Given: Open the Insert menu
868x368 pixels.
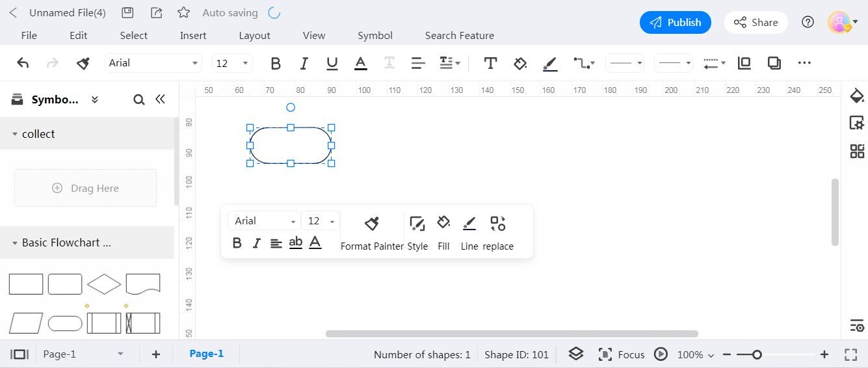Looking at the screenshot, I should pyautogui.click(x=193, y=35).
